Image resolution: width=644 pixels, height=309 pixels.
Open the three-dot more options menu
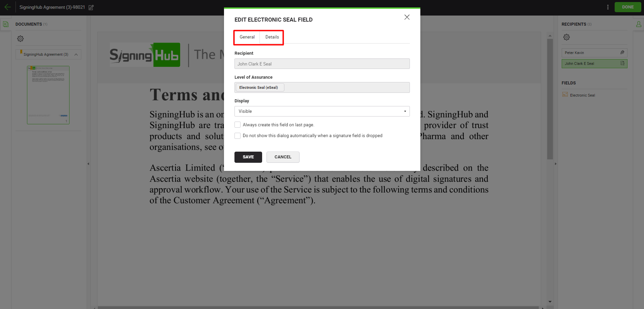click(x=608, y=7)
